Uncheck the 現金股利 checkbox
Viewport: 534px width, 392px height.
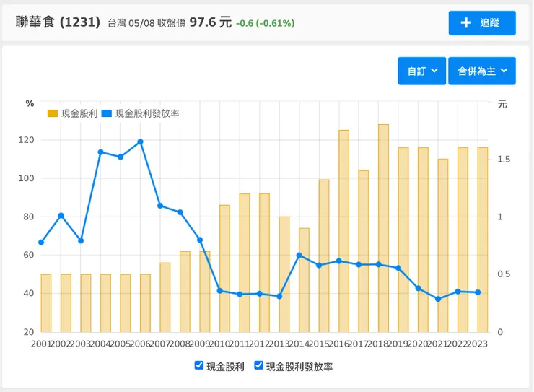tap(199, 365)
